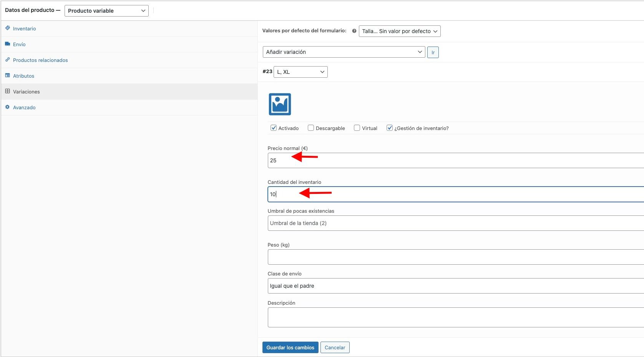The image size is (644, 357).
Task: Click the Cantidad del inventario field
Action: click(x=456, y=194)
